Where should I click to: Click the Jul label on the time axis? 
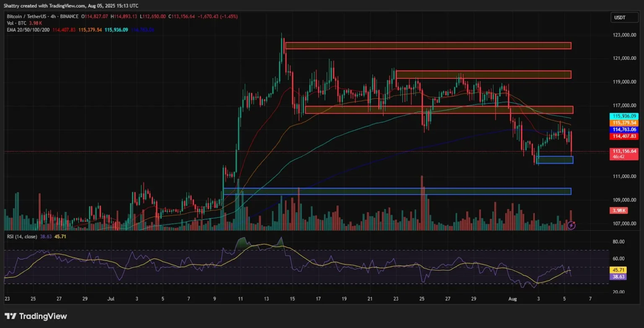click(111, 299)
